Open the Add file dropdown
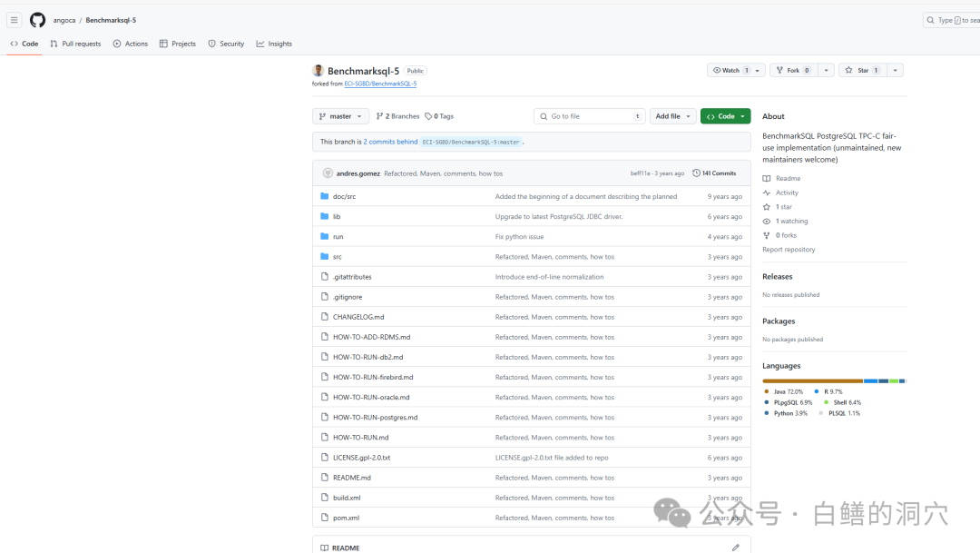The width and height of the screenshot is (980, 553). tap(672, 116)
